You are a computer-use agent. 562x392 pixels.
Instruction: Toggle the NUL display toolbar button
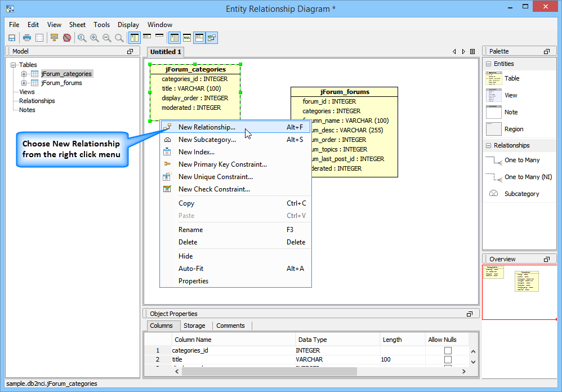(187, 38)
